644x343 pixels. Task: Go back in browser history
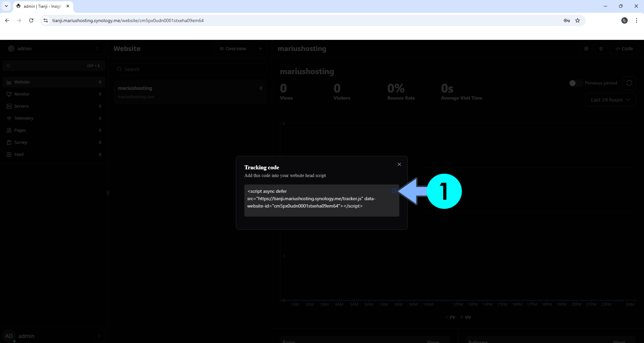point(7,20)
